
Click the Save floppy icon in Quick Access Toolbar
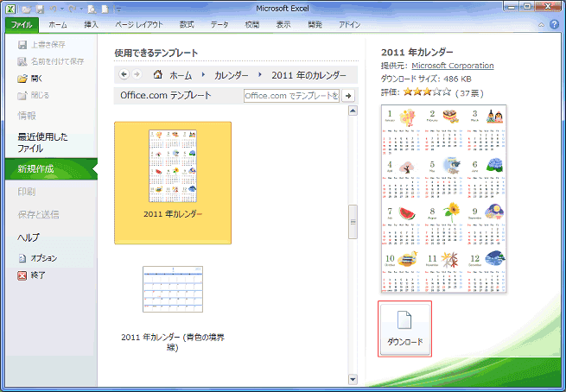point(40,9)
